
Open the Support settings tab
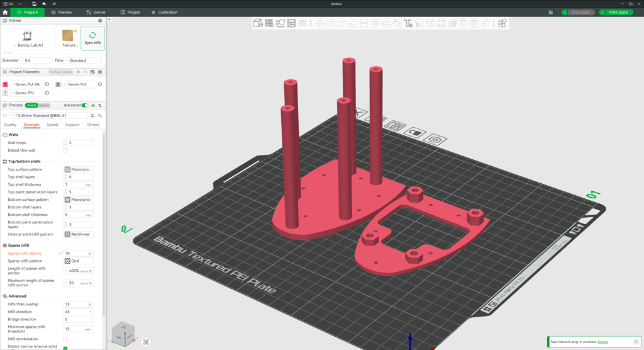point(72,125)
